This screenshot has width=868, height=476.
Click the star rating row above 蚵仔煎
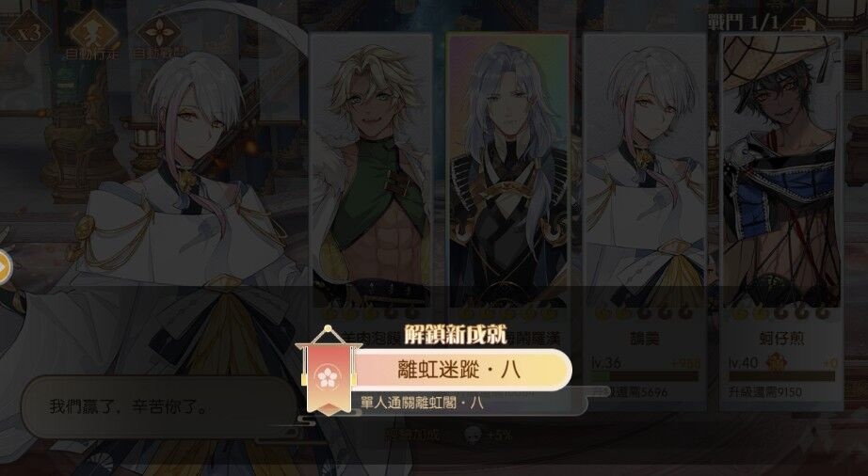[x=781, y=313]
